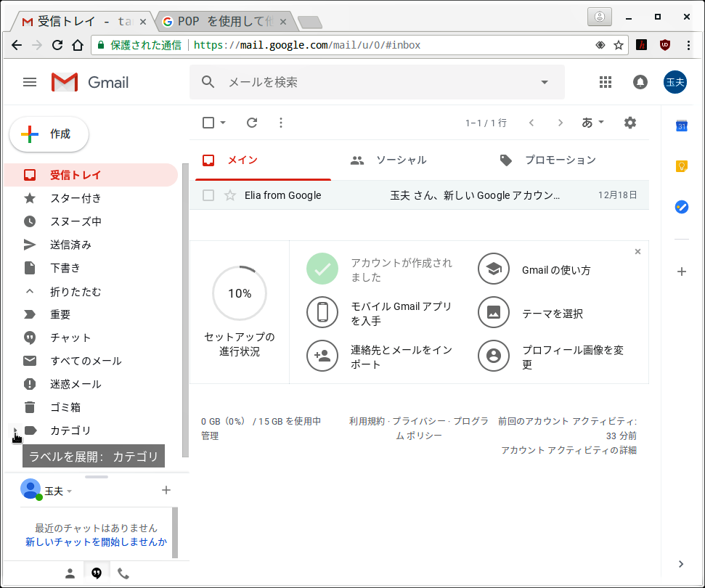Tick the checkbox for Elia from Google email
The width and height of the screenshot is (705, 588).
point(208,195)
